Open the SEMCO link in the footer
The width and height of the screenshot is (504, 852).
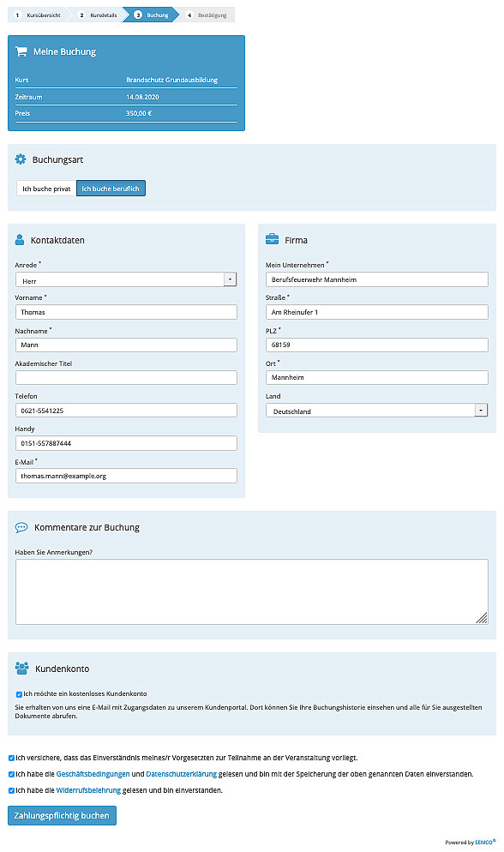click(x=485, y=843)
